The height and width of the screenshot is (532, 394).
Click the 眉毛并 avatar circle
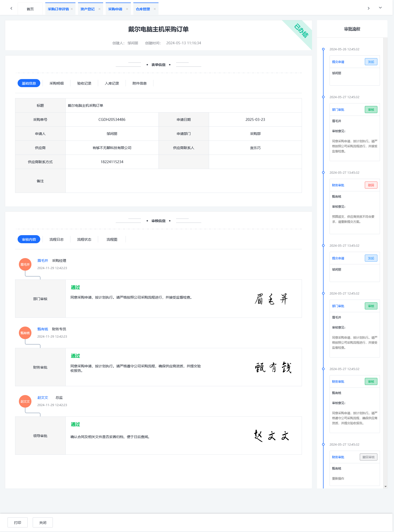click(x=25, y=264)
